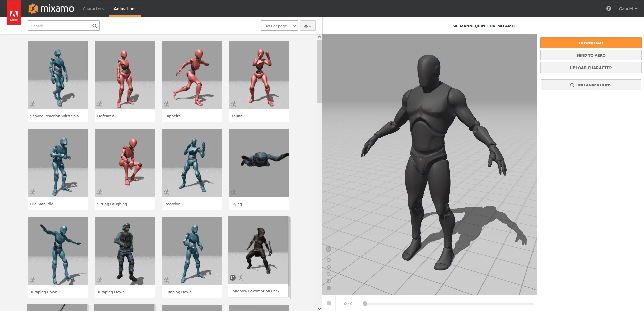Viewport: 644px width, 311px height.
Task: Click the Longbow Locomotion Pack label
Action: pyautogui.click(x=255, y=291)
